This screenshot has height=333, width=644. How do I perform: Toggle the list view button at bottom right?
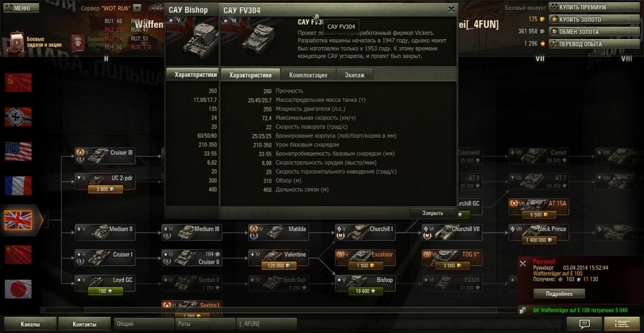[621, 324]
